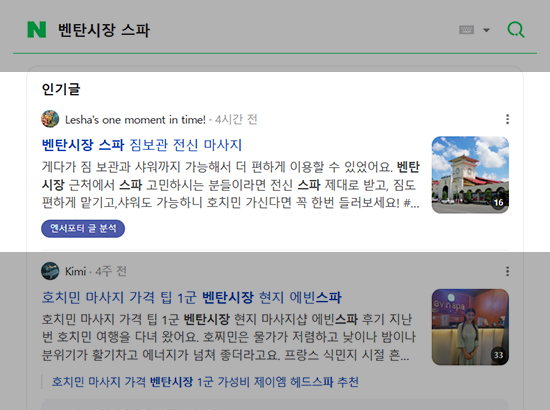The height and width of the screenshot is (410, 550).
Task: Open Lesha's post snippet starting 게다가 짐 보관과
Action: click(x=230, y=185)
